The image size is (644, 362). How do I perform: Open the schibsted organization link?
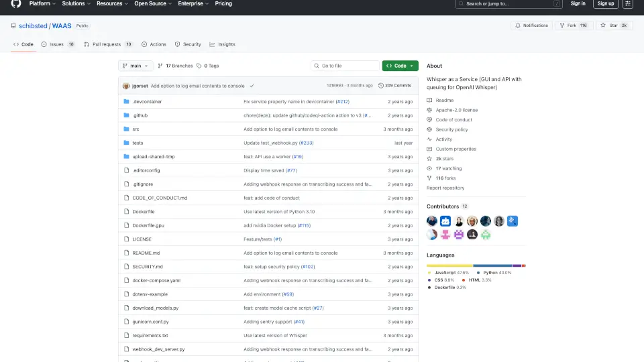tap(33, 26)
